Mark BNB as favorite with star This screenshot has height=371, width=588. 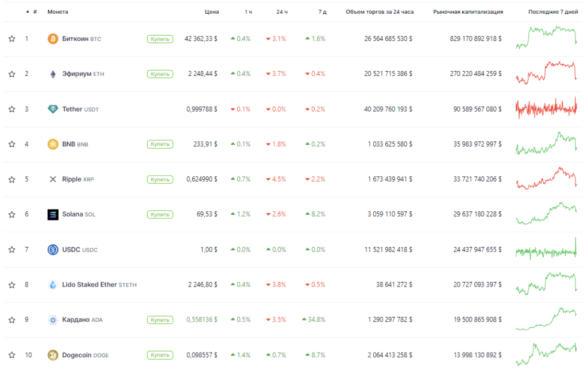pos(12,144)
